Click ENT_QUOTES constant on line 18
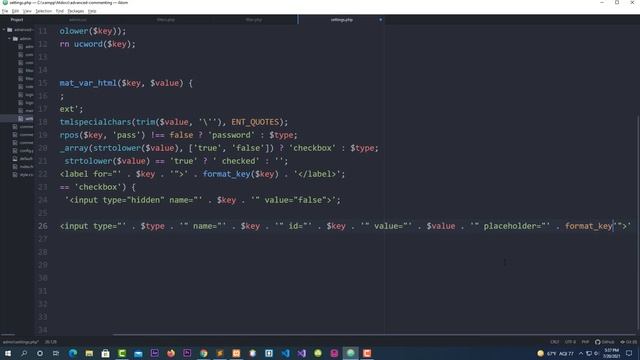640x360 pixels. coord(255,122)
